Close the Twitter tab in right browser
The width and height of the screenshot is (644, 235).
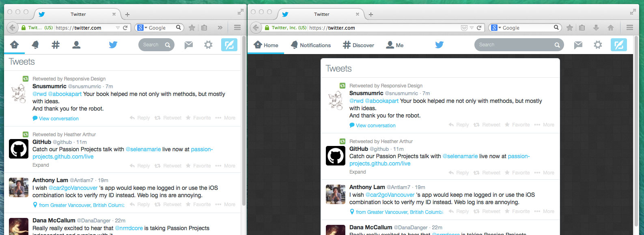[x=358, y=14]
